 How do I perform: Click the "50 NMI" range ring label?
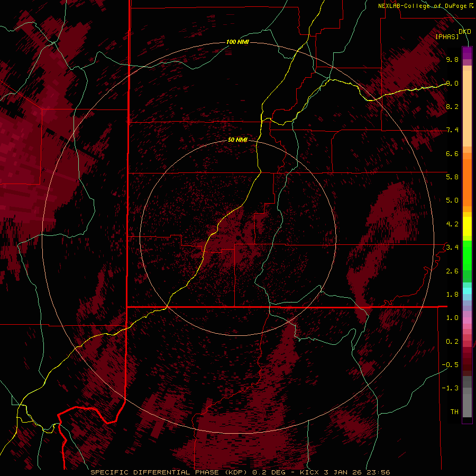[237, 140]
